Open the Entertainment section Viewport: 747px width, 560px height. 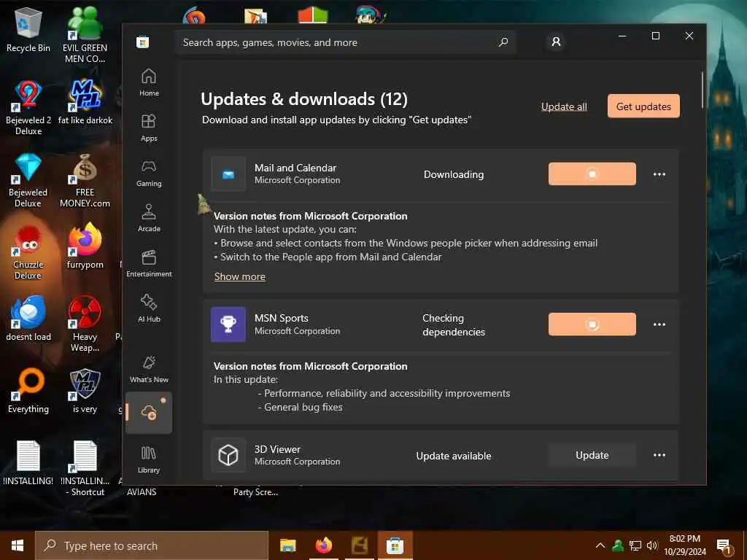coord(149,263)
